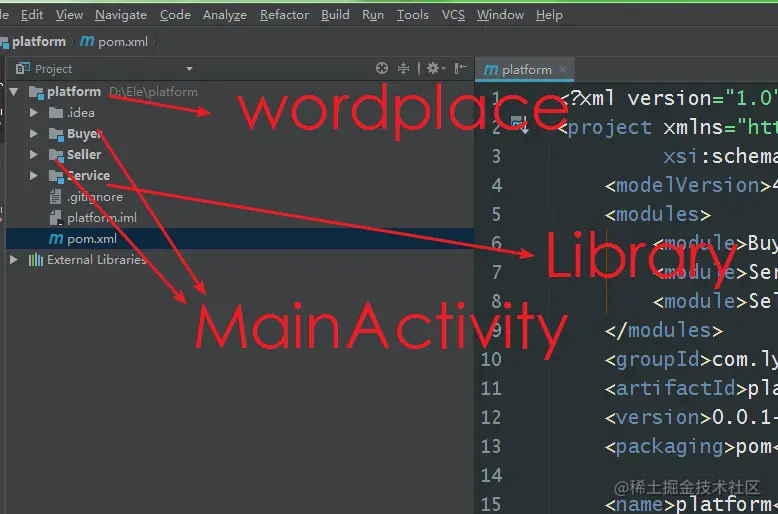
Task: Open the Window menu
Action: click(x=500, y=15)
